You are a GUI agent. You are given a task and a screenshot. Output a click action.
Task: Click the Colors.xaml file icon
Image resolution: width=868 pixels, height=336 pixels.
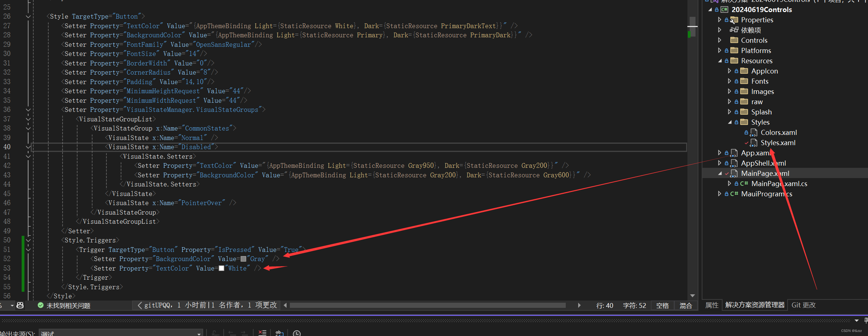[754, 132]
